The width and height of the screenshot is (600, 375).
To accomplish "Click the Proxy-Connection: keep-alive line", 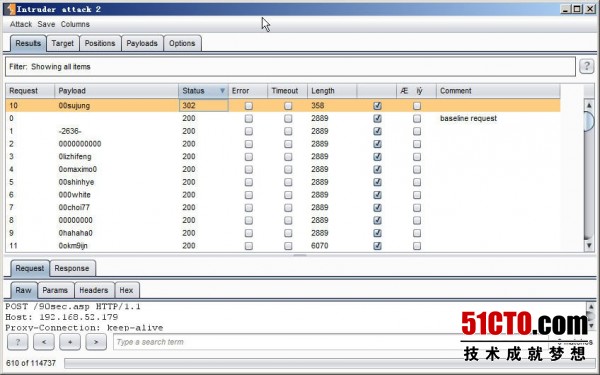I will click(84, 328).
